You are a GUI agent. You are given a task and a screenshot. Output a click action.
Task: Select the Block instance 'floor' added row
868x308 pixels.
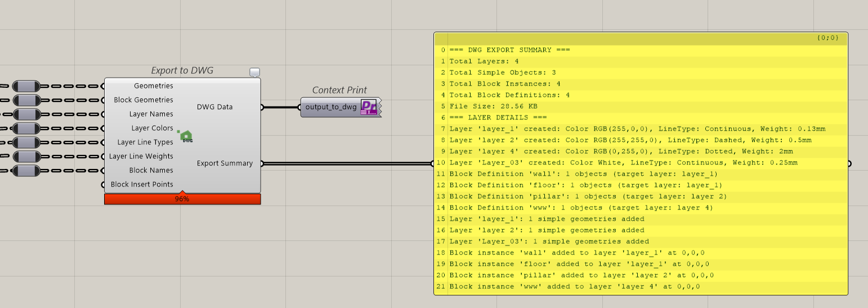tap(641, 264)
